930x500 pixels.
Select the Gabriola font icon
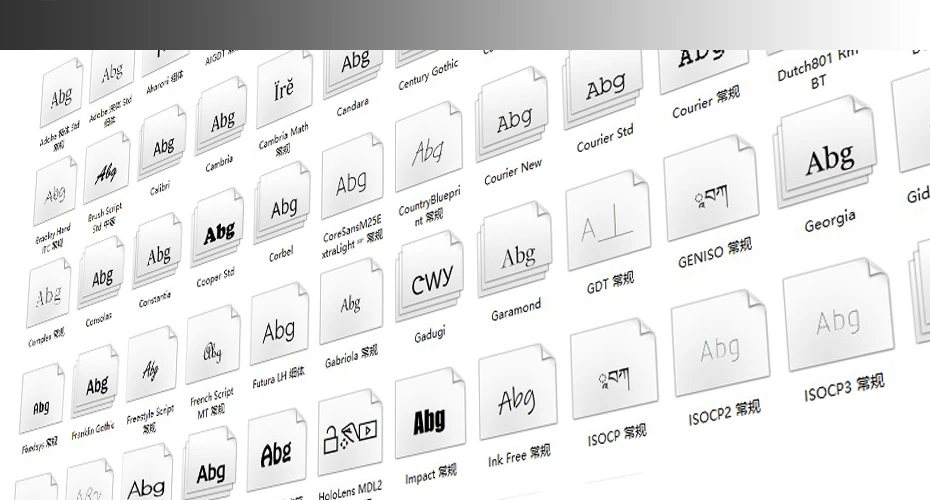pyautogui.click(x=351, y=302)
